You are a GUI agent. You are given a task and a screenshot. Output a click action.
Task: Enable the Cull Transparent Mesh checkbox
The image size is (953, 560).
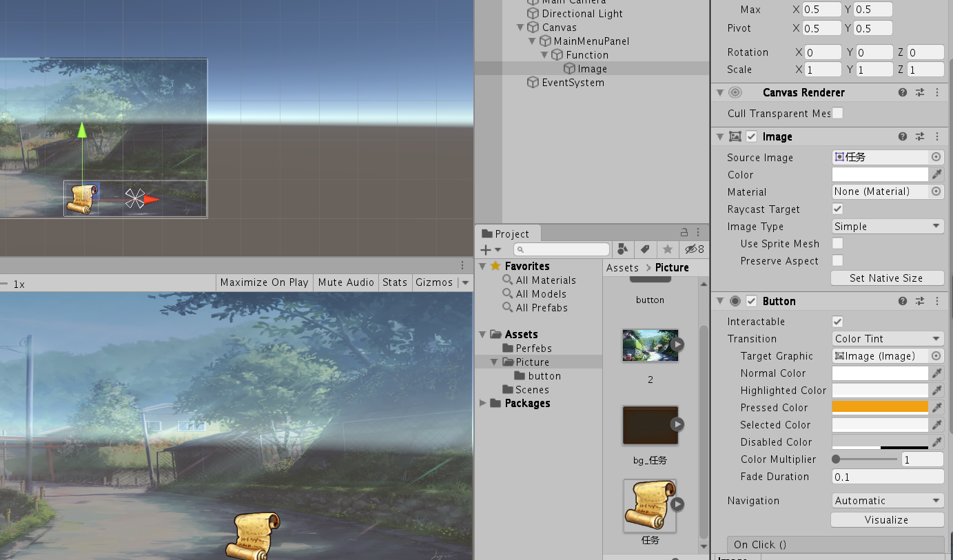[838, 113]
